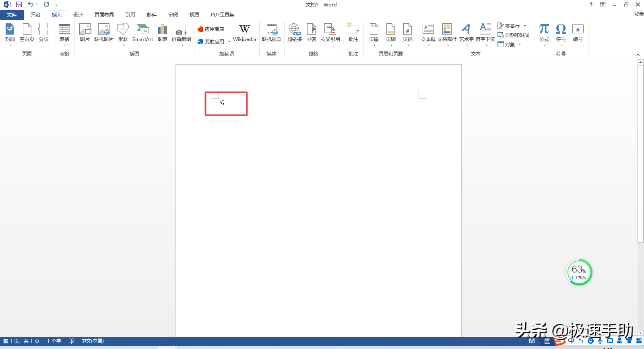Screen dimensions: 644x349
Task: Switch to the 开始 ribbon tab
Action: [x=35, y=15]
